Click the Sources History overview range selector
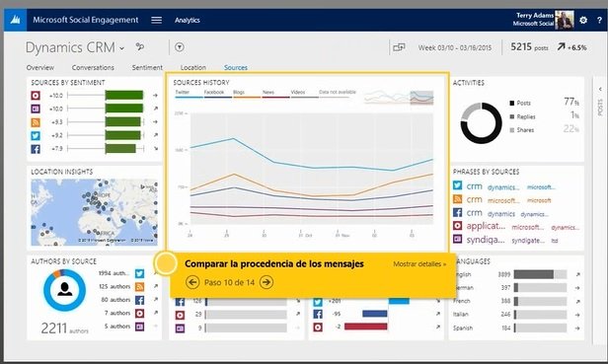 click(x=421, y=98)
